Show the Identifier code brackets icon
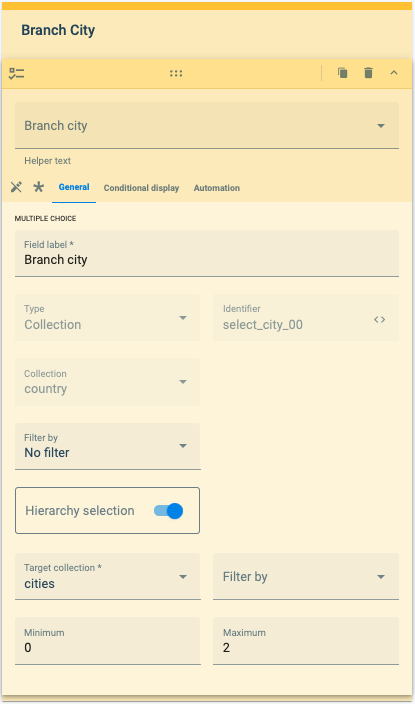The image size is (415, 704). tap(380, 319)
